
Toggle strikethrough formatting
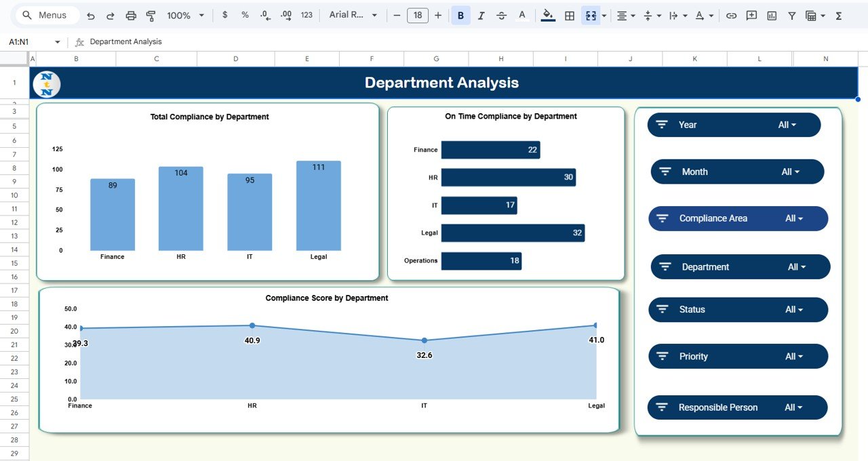coord(501,14)
